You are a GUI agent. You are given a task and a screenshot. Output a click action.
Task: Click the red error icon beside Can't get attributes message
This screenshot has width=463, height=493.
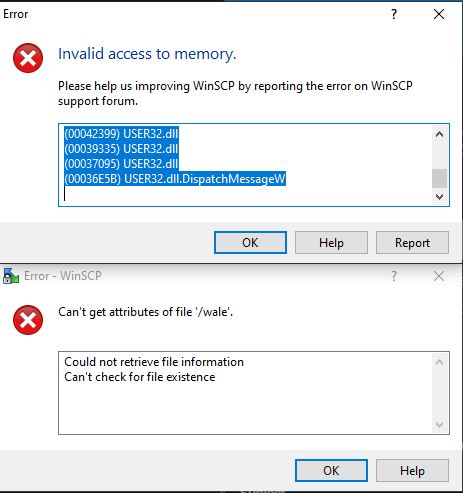(x=28, y=320)
